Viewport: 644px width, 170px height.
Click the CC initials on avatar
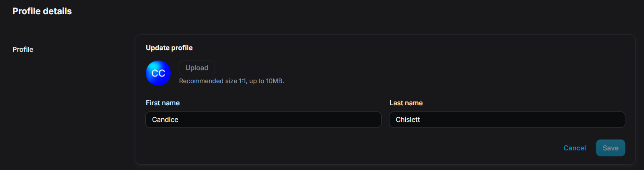tap(158, 74)
